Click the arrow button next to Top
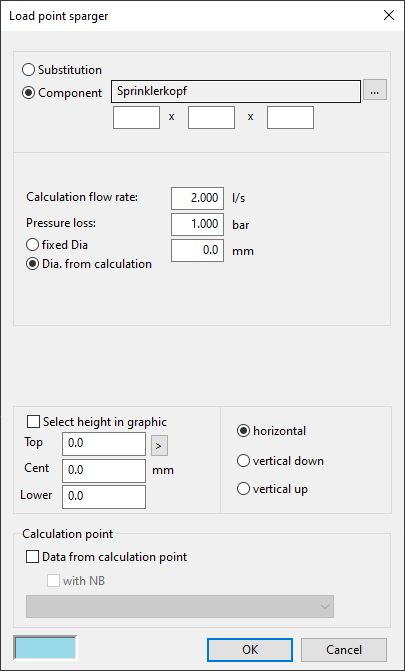This screenshot has height=671, width=405. (x=159, y=446)
